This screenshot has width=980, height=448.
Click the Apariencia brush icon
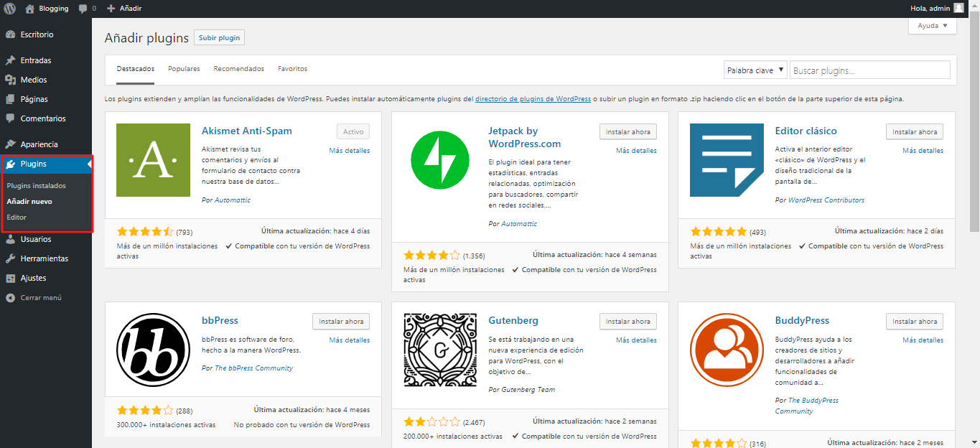[x=11, y=144]
